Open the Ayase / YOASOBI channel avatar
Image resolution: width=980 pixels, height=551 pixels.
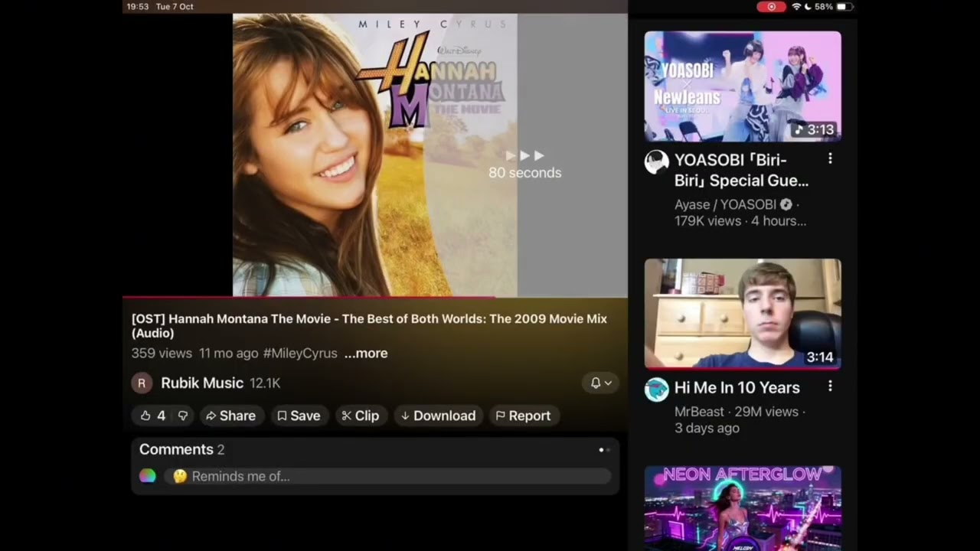point(656,162)
